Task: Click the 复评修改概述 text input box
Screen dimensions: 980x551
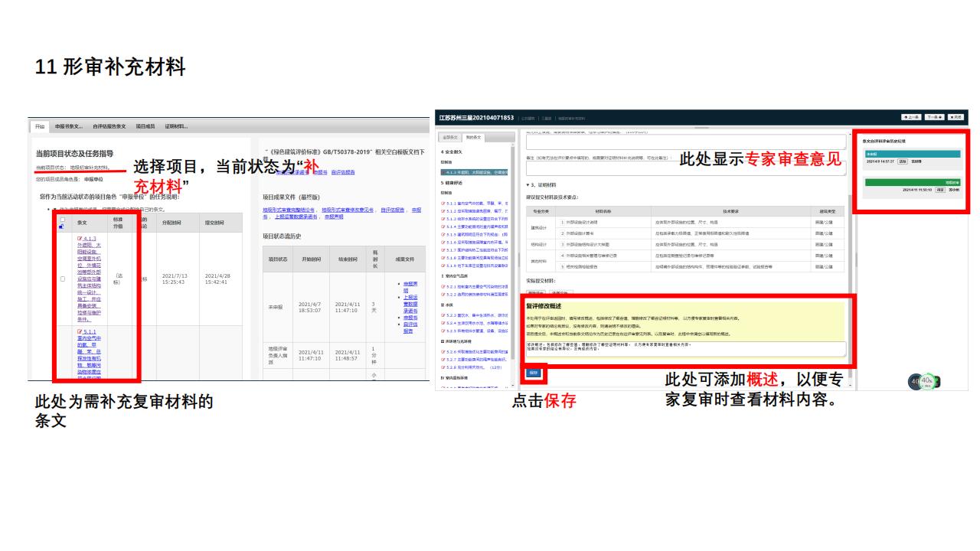Action: (x=685, y=349)
